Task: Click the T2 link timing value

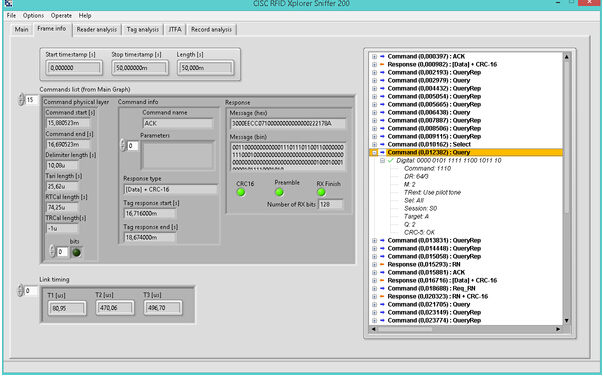Action: [x=115, y=308]
